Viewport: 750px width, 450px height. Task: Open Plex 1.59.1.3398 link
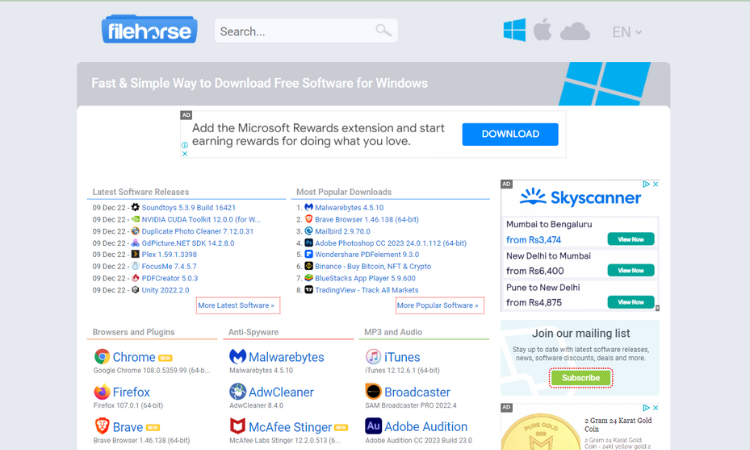tap(169, 255)
